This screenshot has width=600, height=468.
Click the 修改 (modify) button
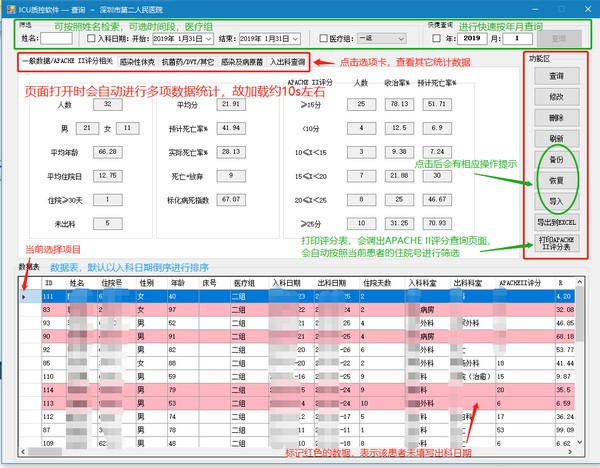(555, 97)
